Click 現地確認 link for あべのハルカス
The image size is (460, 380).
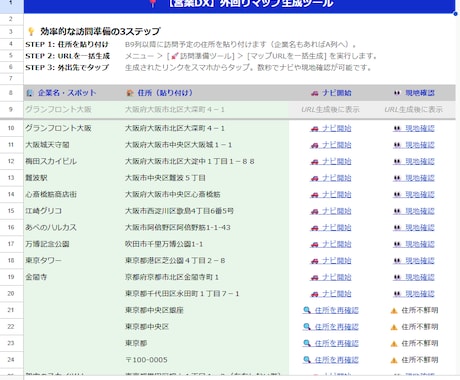[414, 228]
